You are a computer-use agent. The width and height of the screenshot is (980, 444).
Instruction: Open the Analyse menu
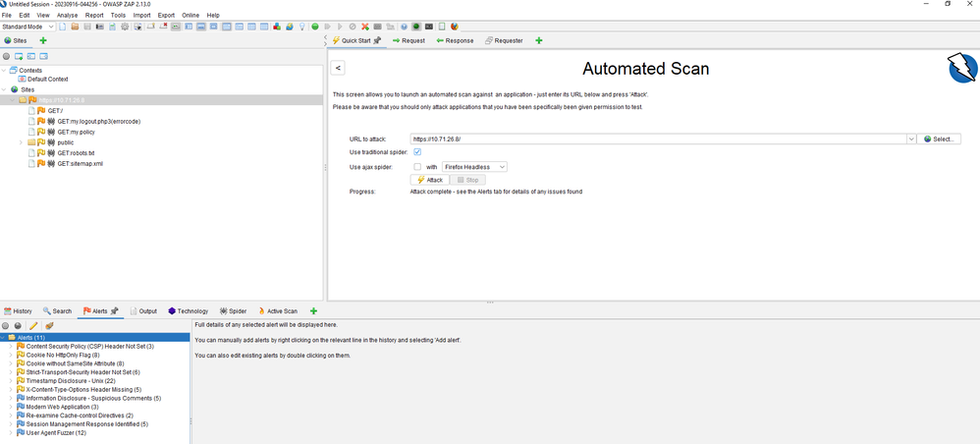pos(68,16)
